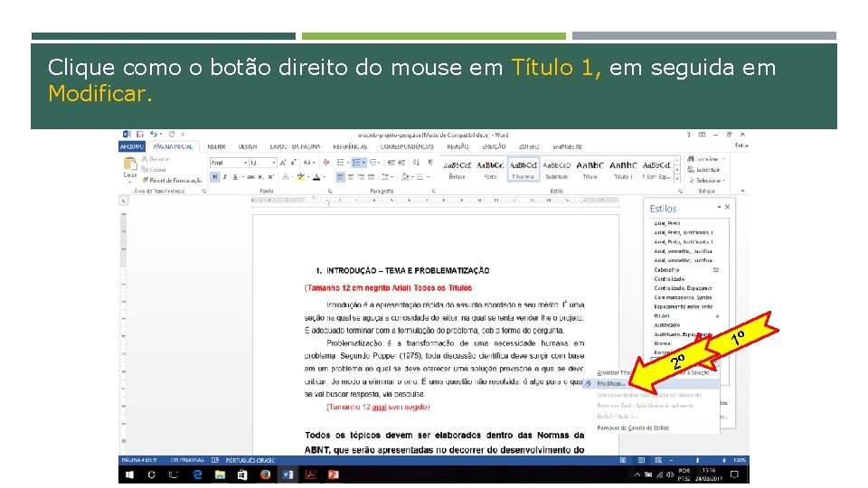Redo action in the quick access toolbar

[172, 135]
